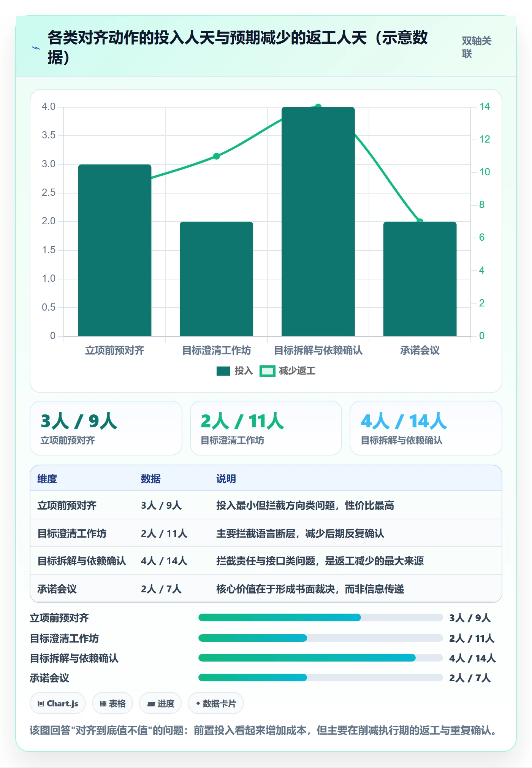
Task: Click the 双轴关联 badge in the header
Action: [x=477, y=47]
